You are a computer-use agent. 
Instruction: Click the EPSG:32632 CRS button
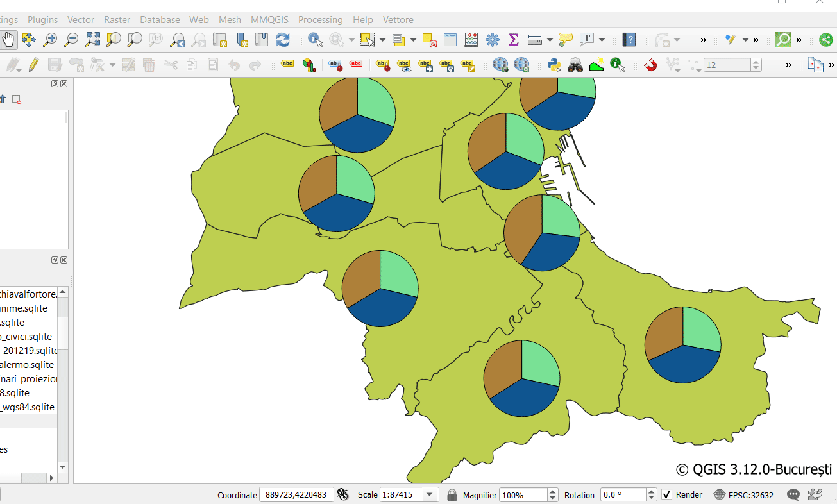coord(744,494)
